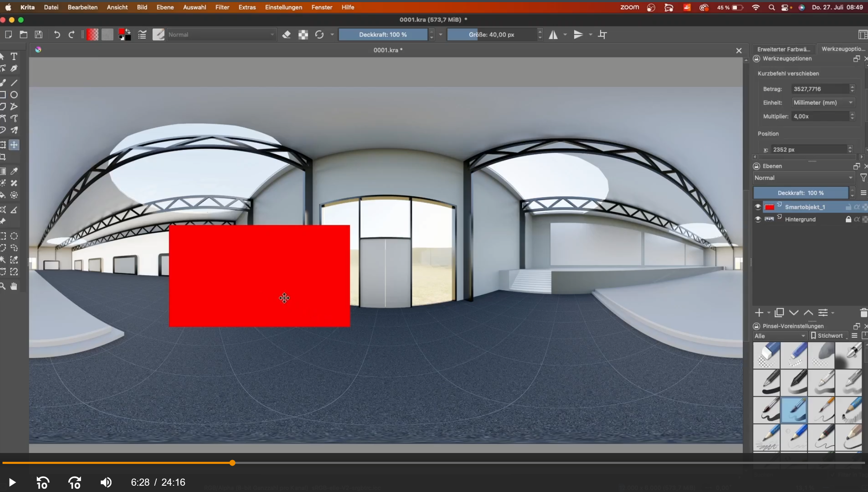Toggle Hintergrund layer visibility
Image resolution: width=868 pixels, height=492 pixels.
coord(758,219)
